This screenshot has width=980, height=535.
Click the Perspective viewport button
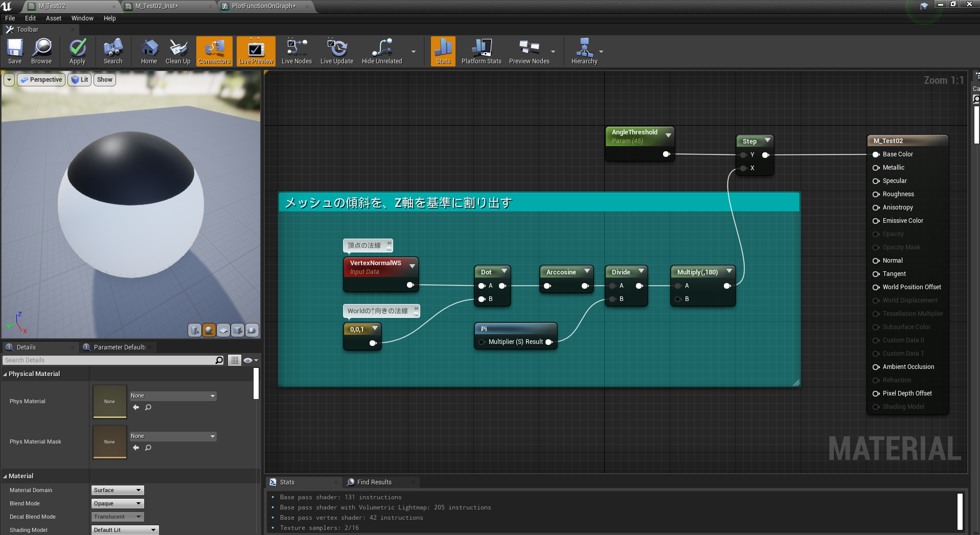[x=41, y=80]
